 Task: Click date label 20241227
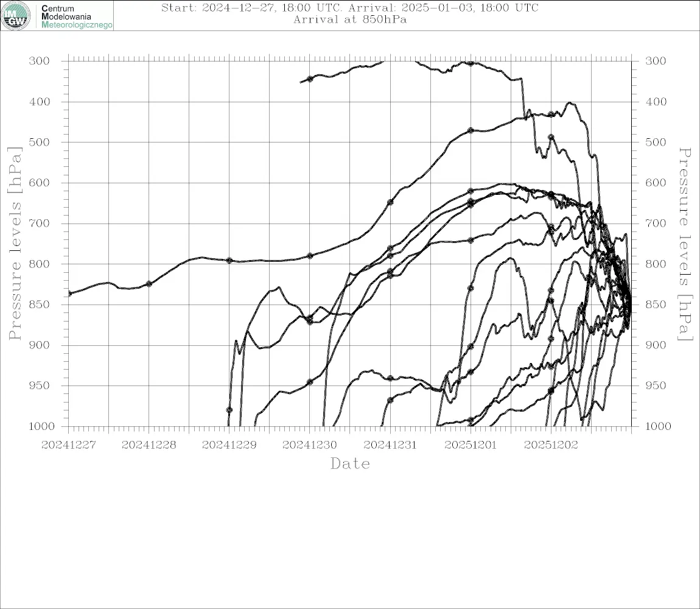(68, 445)
